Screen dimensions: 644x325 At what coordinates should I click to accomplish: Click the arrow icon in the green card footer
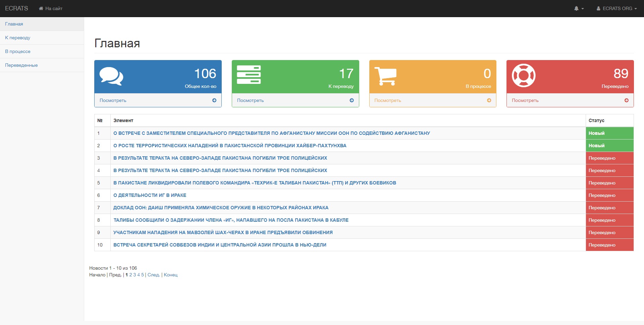(352, 100)
